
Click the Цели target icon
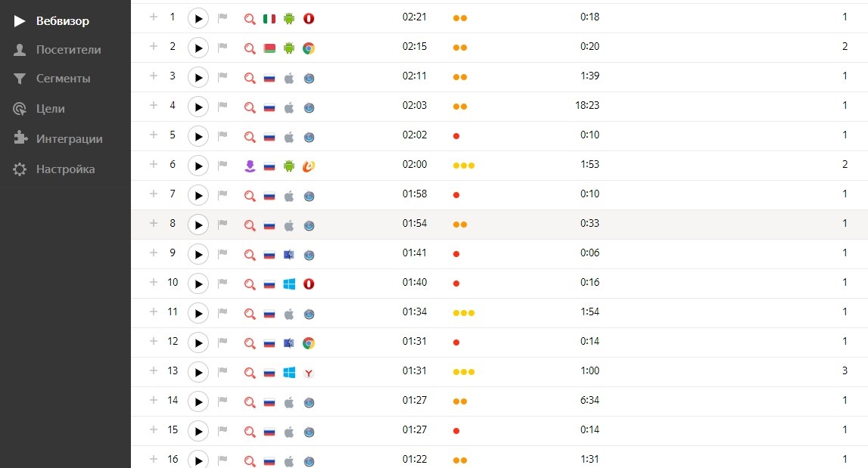click(x=20, y=109)
